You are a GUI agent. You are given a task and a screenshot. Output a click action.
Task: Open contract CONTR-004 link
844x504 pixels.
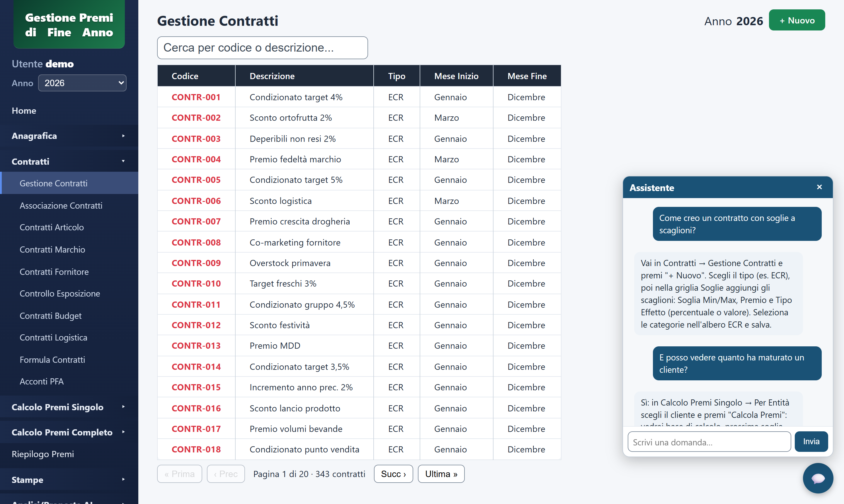196,159
